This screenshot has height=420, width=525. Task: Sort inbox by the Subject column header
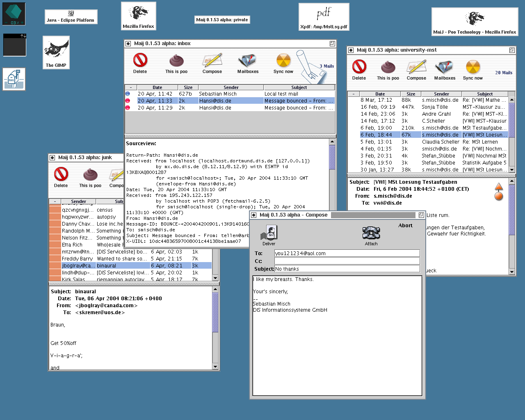299,87
